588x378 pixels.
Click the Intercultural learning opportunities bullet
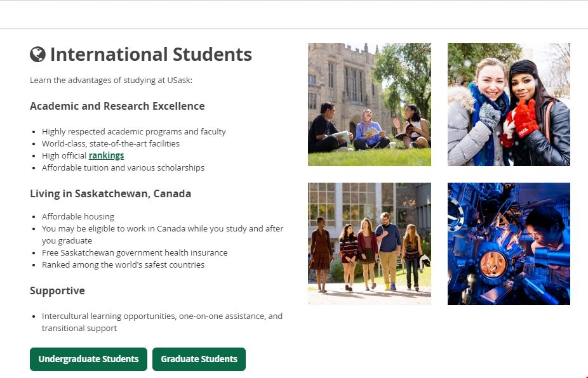pyautogui.click(x=162, y=316)
